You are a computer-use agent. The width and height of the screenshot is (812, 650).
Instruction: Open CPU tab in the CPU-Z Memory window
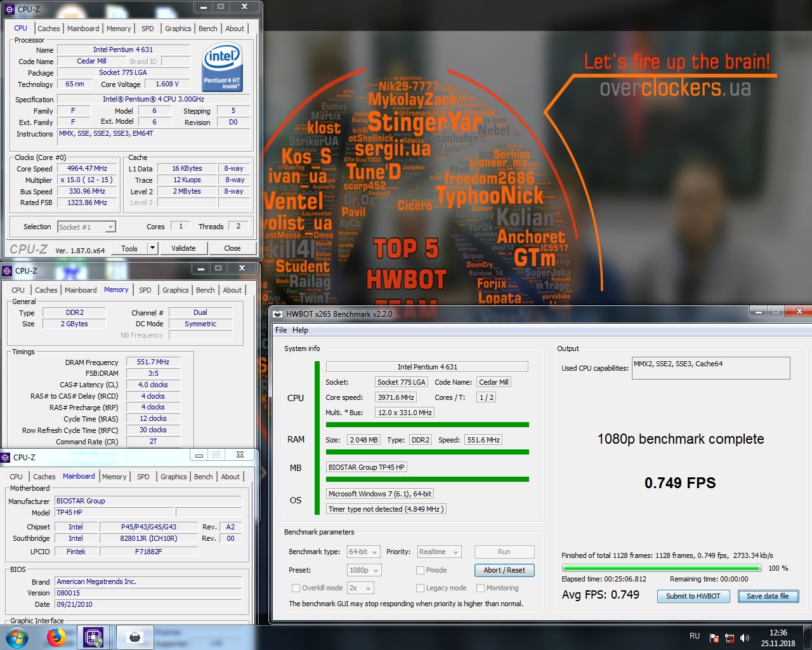coord(18,290)
